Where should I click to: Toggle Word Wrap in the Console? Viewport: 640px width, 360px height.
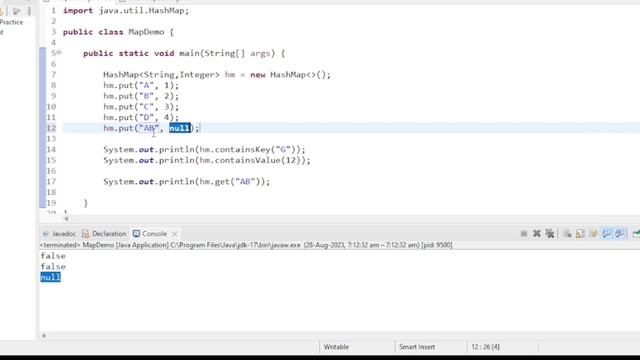(x=593, y=233)
